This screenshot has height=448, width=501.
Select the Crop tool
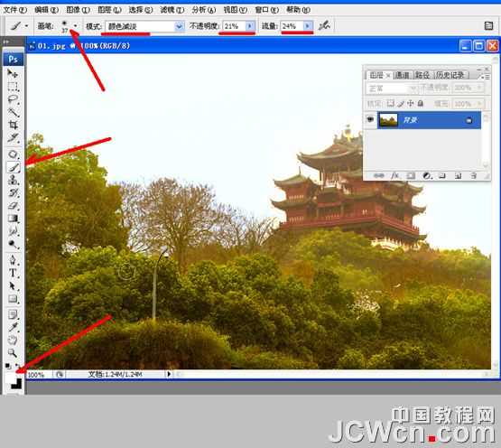tap(13, 125)
